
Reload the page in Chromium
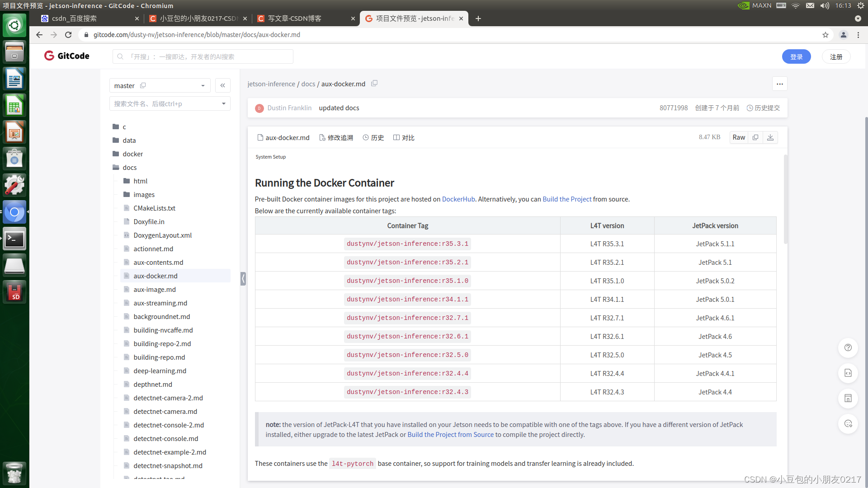click(68, 35)
